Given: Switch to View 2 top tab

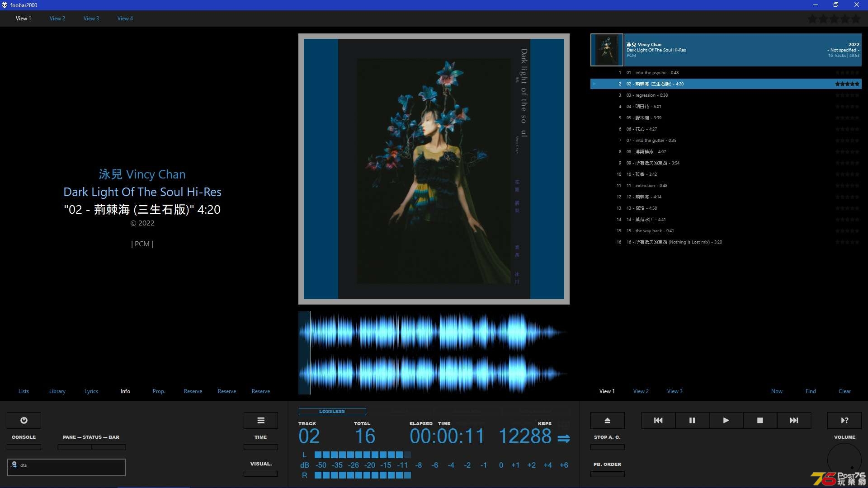Looking at the screenshot, I should click(x=57, y=19).
